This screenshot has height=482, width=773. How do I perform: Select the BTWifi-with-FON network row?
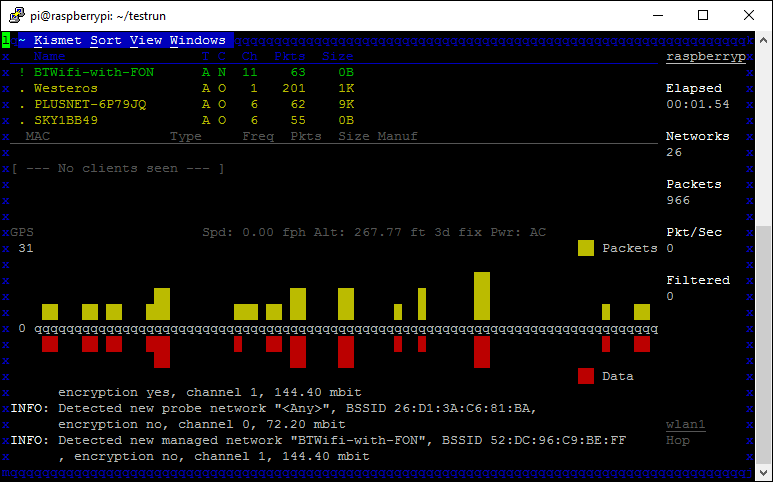tap(187, 72)
